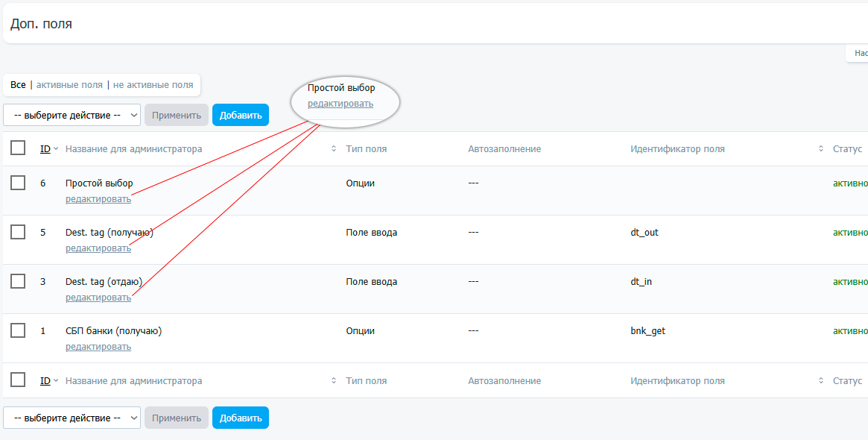
Task: Click sort icon beside top Идентификатор поля header
Action: 821,149
